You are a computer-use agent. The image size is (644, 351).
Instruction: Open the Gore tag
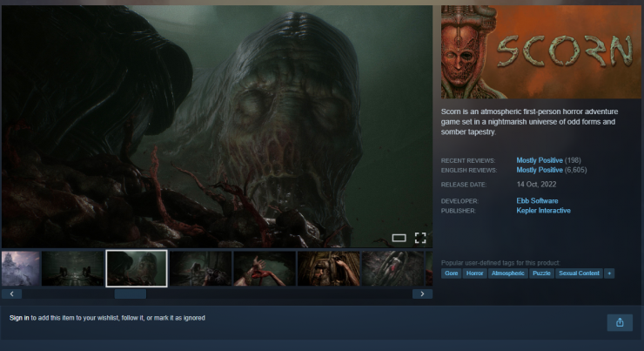click(451, 273)
